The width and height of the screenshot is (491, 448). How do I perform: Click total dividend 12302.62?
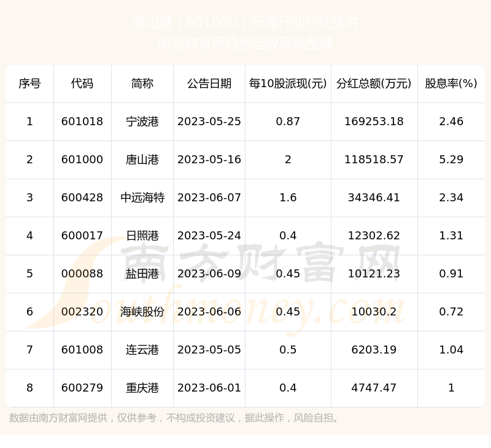[x=374, y=236]
